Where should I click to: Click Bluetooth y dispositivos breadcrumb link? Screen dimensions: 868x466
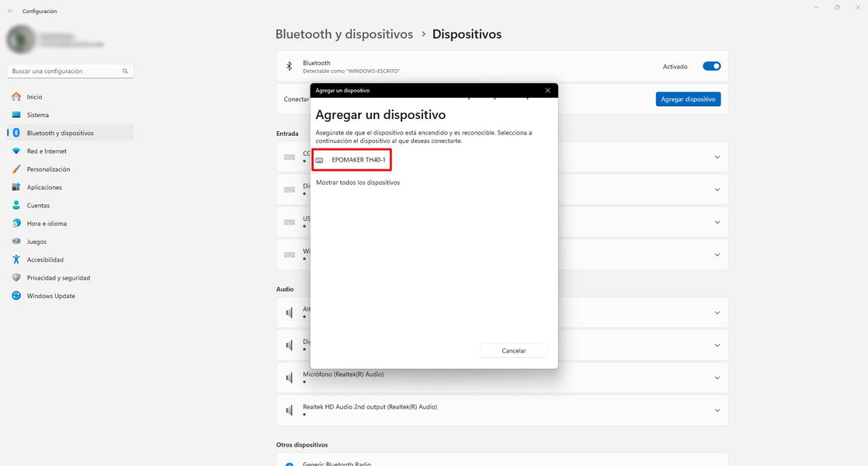(x=344, y=34)
